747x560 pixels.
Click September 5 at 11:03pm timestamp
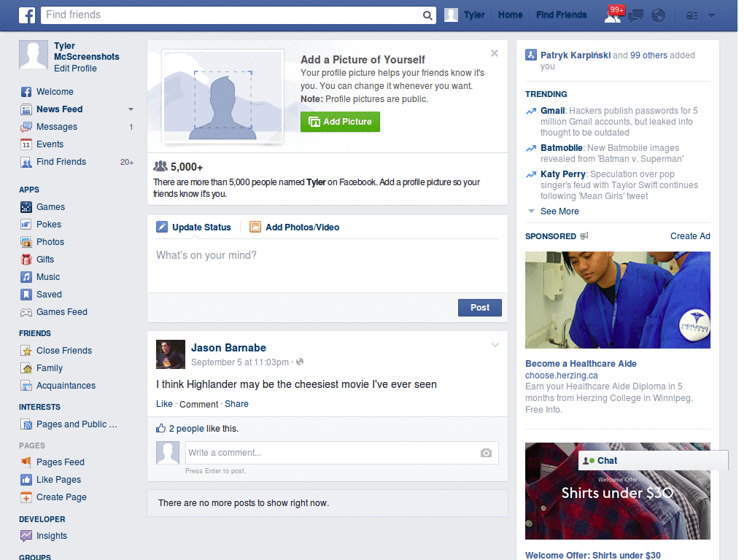tap(239, 362)
